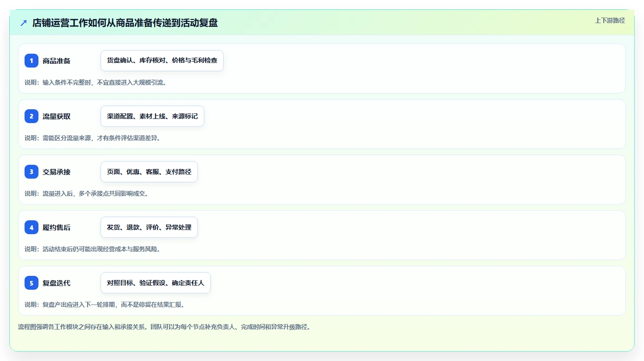Click the 商品准备 step label
This screenshot has height=361, width=644.
point(57,61)
